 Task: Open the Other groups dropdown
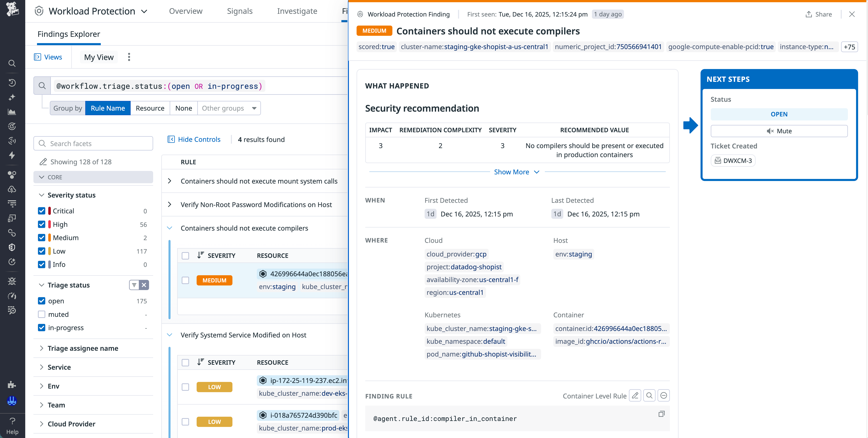pos(229,108)
